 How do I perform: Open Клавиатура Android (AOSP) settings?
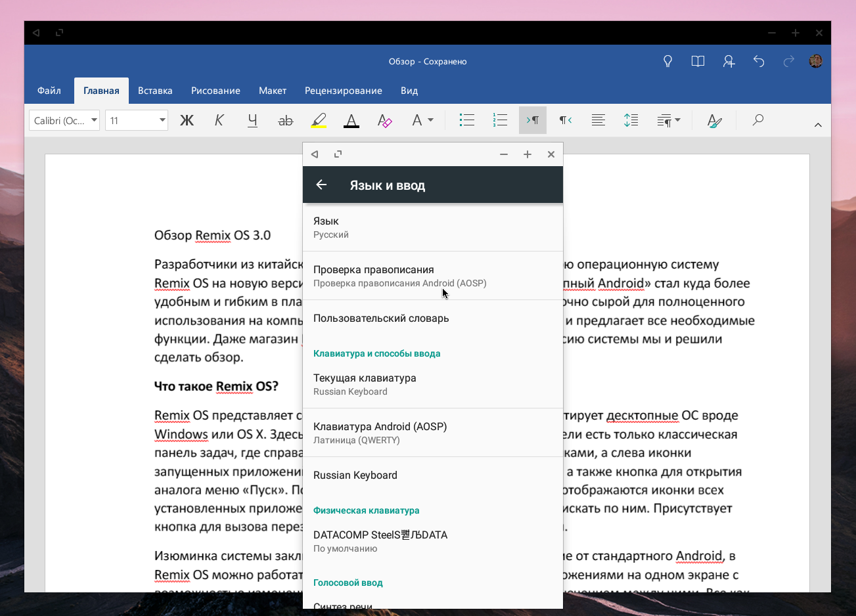[433, 433]
